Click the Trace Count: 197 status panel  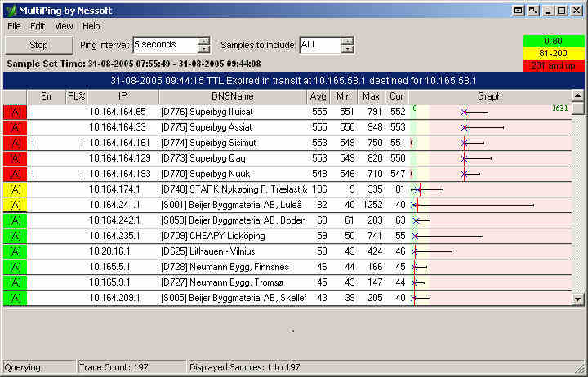(131, 367)
